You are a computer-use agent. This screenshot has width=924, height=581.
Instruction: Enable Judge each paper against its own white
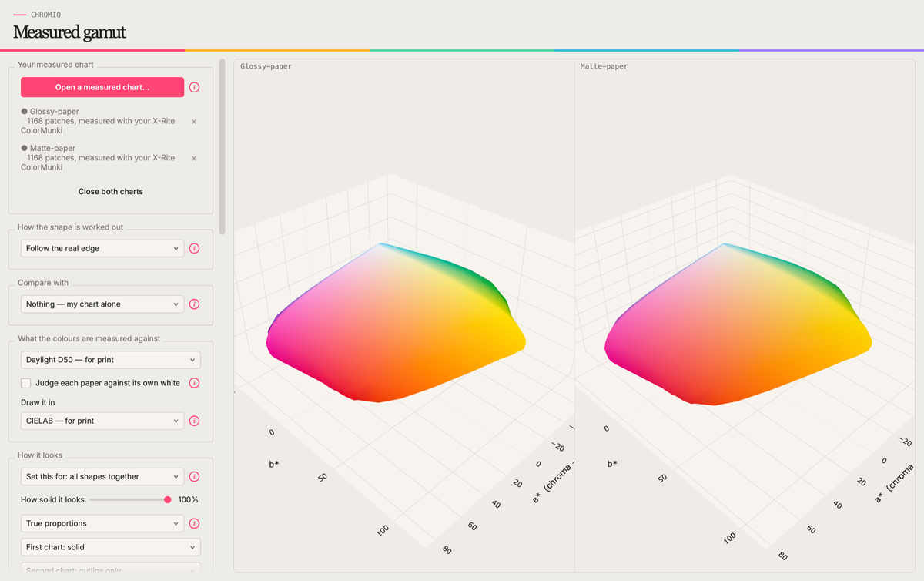click(x=26, y=383)
